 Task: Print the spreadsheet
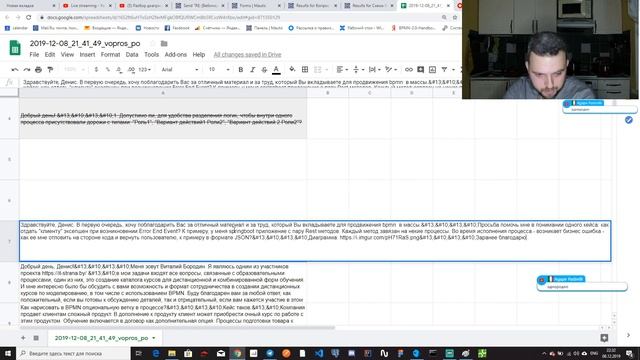point(38,70)
